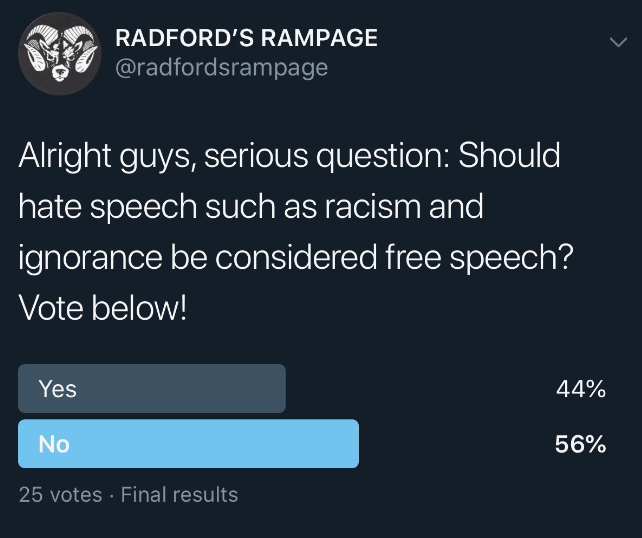Screen dimensions: 642x538
Task: Click the 'ignorance be considered free speech?' line
Action: click(x=296, y=258)
